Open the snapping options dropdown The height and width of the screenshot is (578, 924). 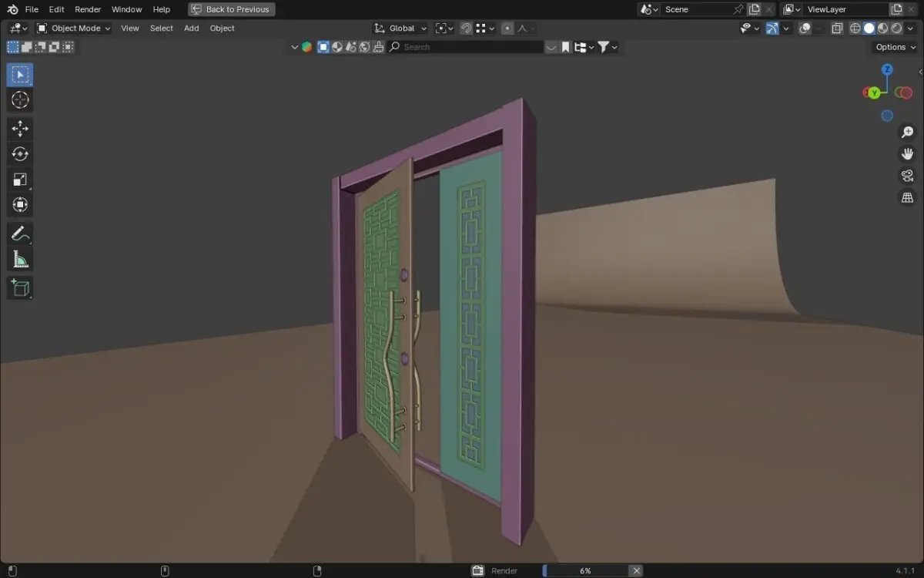pyautogui.click(x=485, y=29)
